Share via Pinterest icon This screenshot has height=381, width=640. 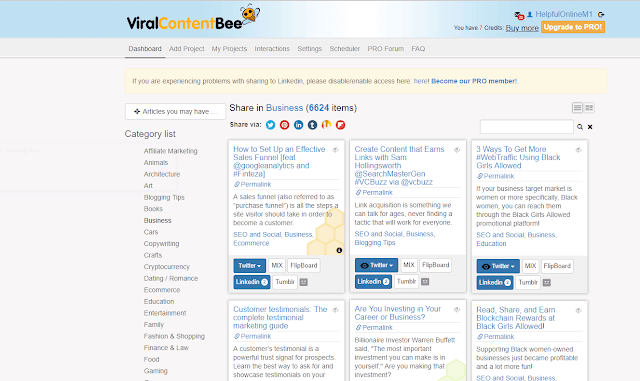[x=284, y=125]
